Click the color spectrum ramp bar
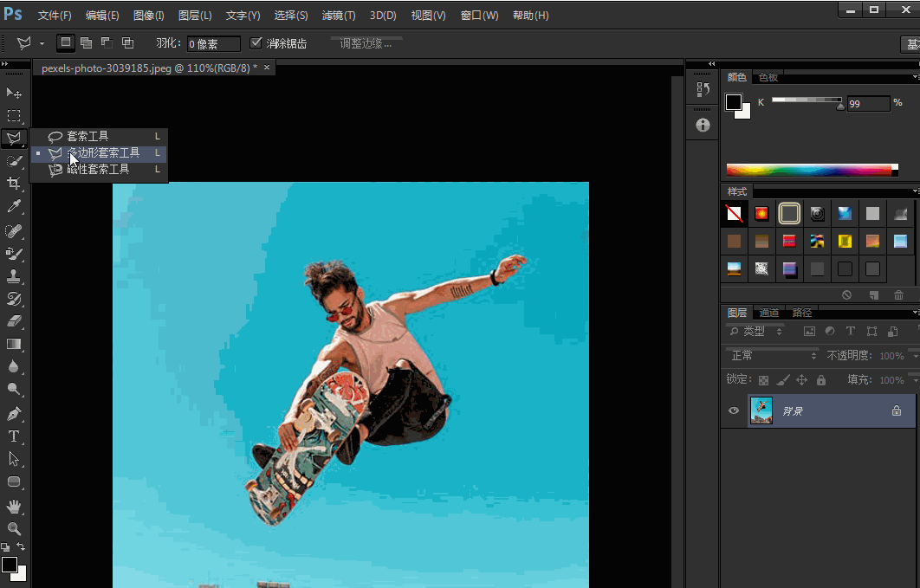The height and width of the screenshot is (588, 920). (x=811, y=170)
